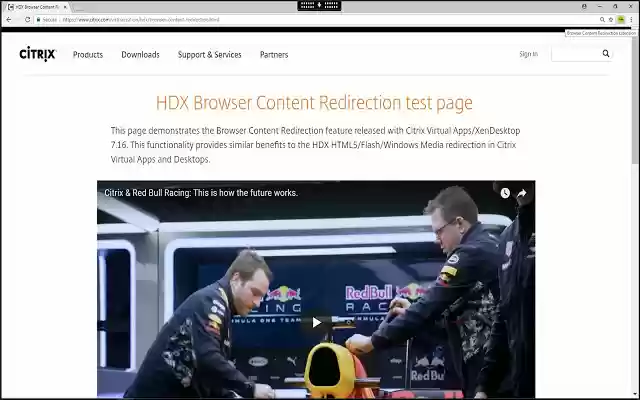This screenshot has width=640, height=400.
Task: Click the page vertical scrollbar thumb
Action: pos(636,98)
